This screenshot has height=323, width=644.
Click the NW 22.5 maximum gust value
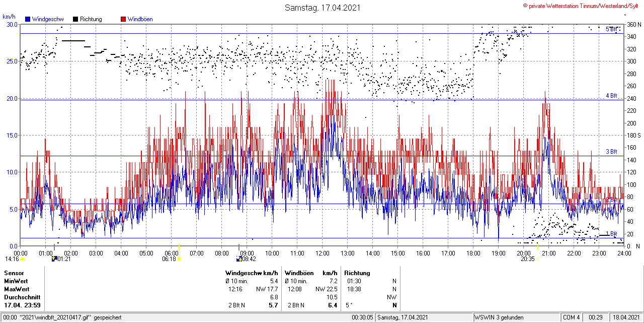(x=326, y=289)
